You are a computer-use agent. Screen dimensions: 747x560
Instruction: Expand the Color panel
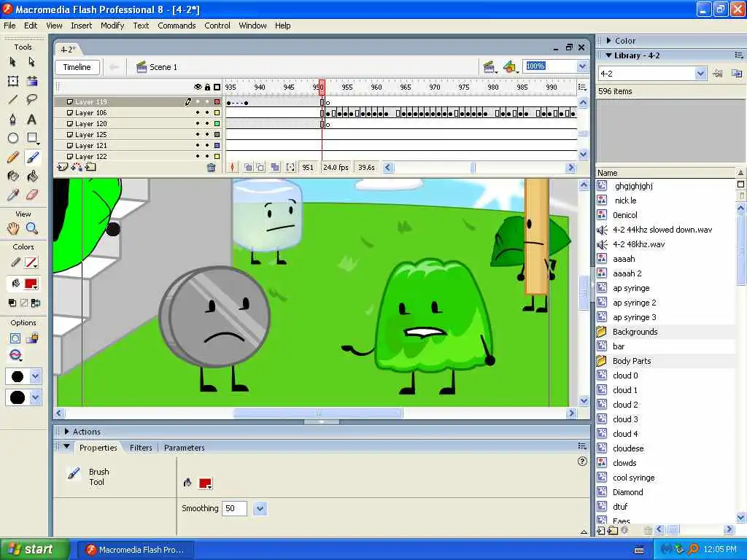(x=609, y=41)
